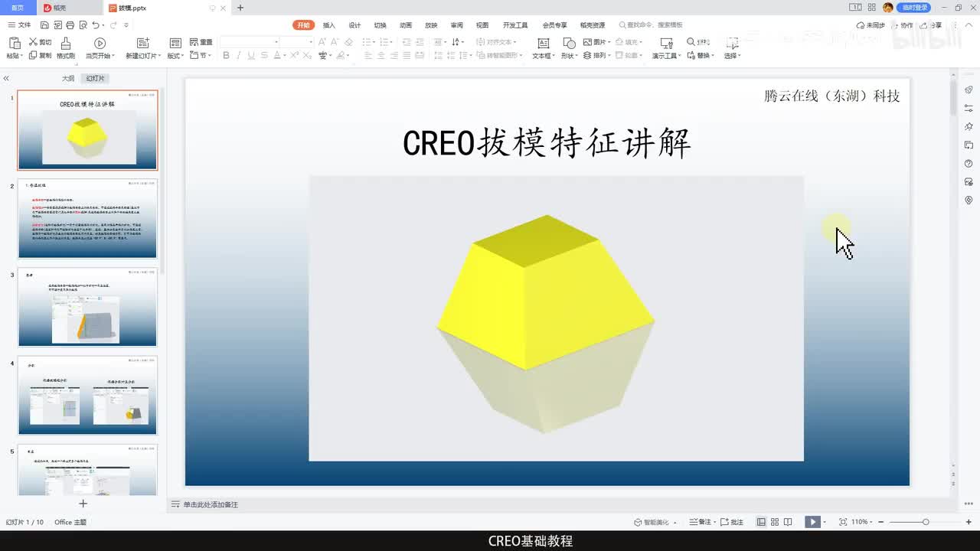Viewport: 980px width, 551px height.
Task: Expand the Section (节) dropdown
Action: click(x=208, y=57)
